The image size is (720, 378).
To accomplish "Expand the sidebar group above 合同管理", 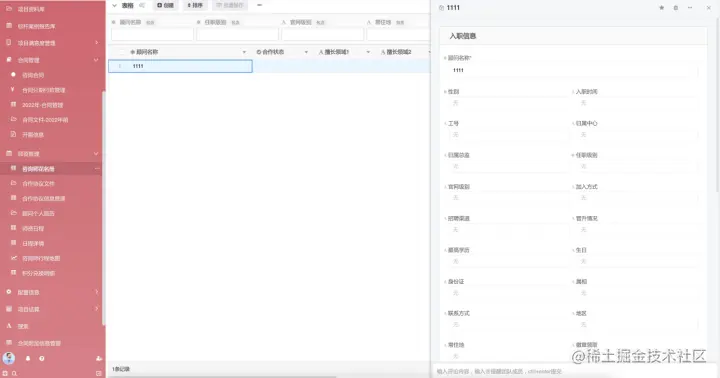I will pyautogui.click(x=96, y=43).
